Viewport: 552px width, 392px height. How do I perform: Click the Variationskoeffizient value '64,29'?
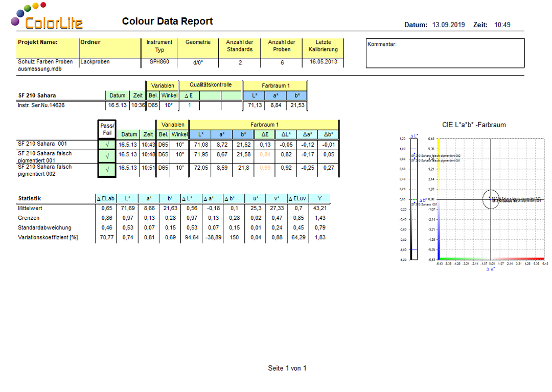pos(298,238)
